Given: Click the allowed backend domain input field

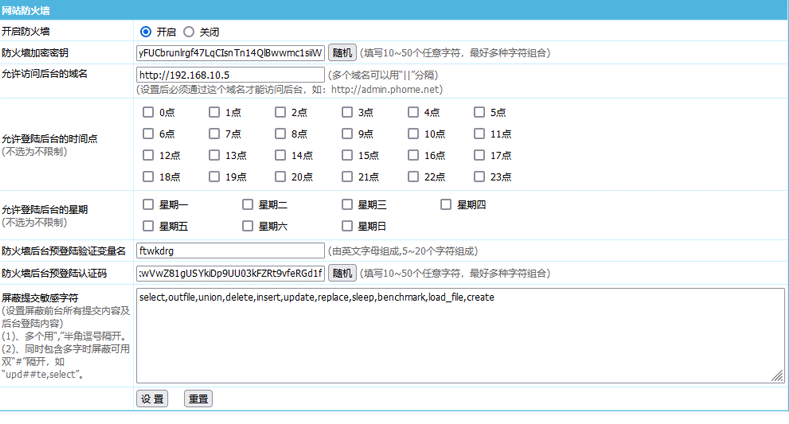Looking at the screenshot, I should tap(230, 75).
